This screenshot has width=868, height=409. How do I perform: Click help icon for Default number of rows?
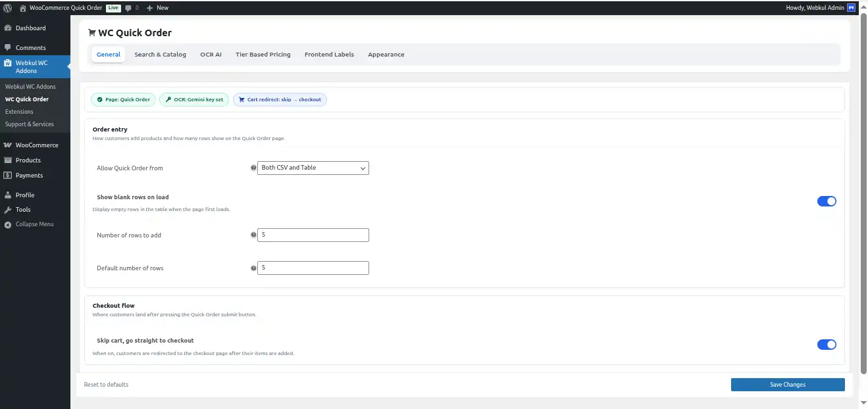[x=253, y=268]
